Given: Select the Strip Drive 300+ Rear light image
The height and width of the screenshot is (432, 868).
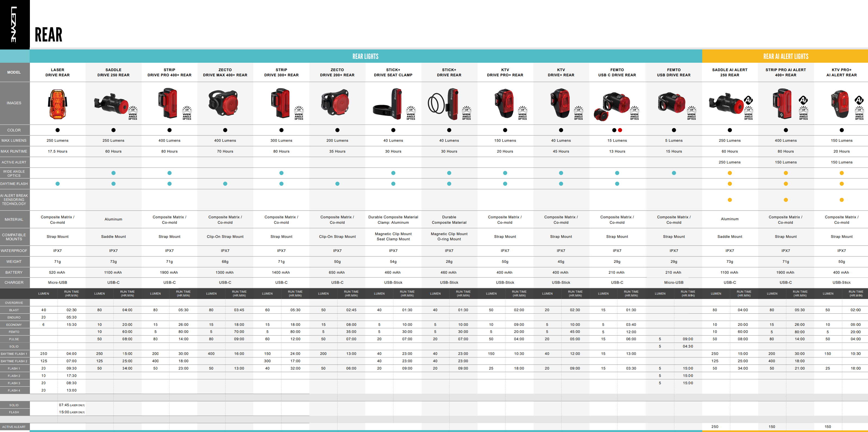Looking at the screenshot, I should [280, 103].
